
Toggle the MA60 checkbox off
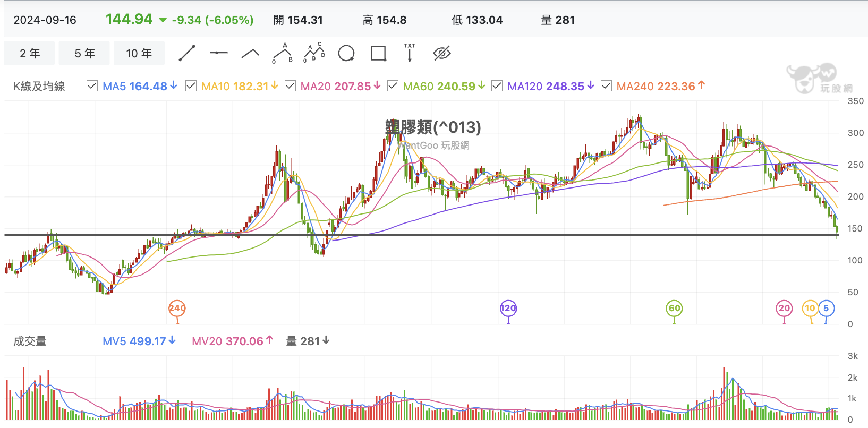393,86
